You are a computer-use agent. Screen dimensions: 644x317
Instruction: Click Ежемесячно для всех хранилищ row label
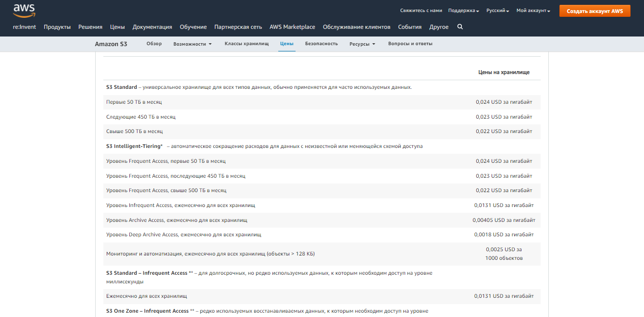(x=147, y=296)
